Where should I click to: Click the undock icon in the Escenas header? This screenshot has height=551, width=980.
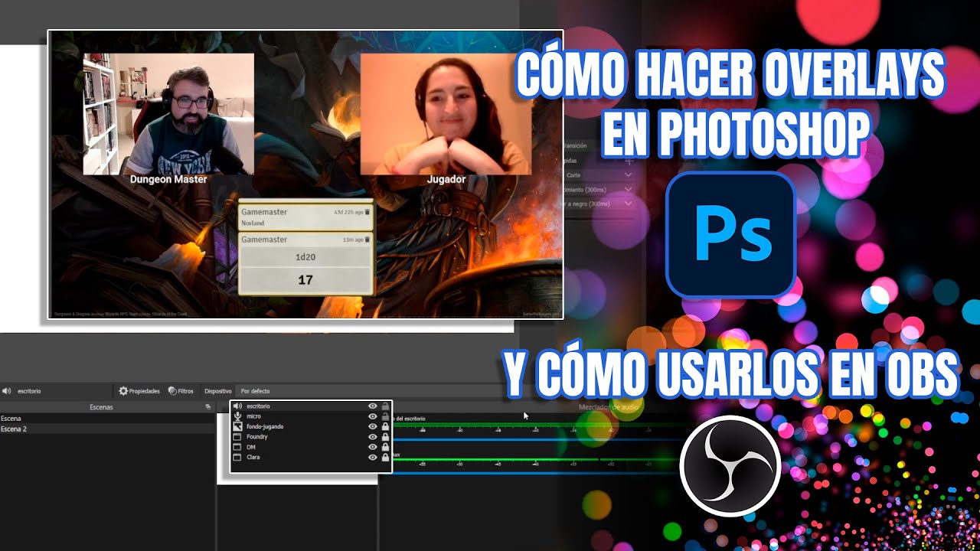tap(207, 407)
